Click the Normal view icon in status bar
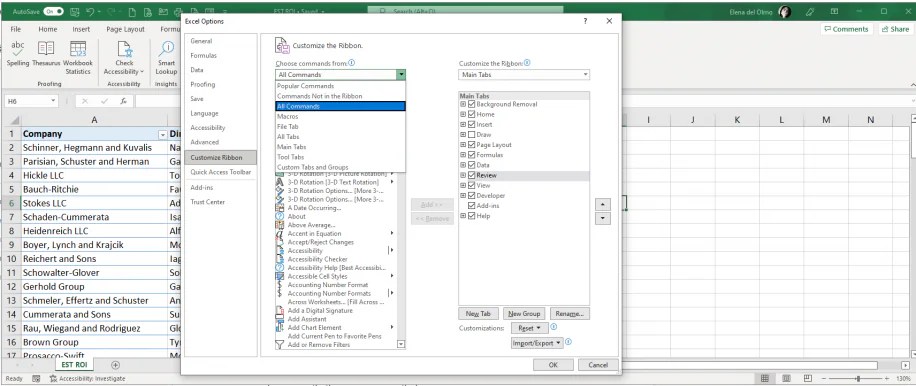 [x=764, y=378]
